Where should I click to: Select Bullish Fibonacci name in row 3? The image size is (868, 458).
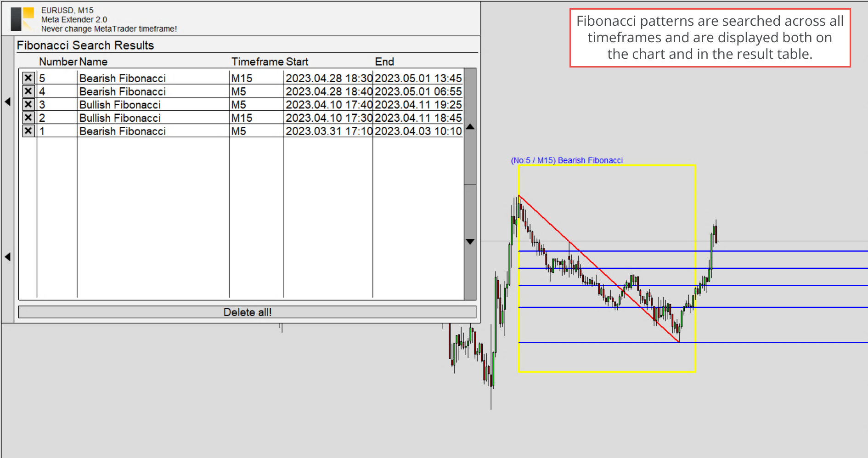tap(120, 105)
